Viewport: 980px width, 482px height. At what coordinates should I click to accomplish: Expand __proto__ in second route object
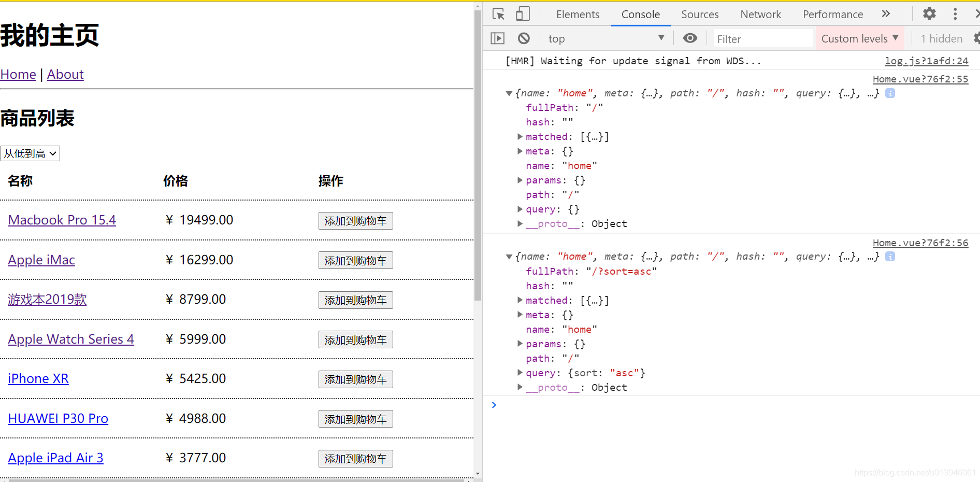pyautogui.click(x=520, y=387)
